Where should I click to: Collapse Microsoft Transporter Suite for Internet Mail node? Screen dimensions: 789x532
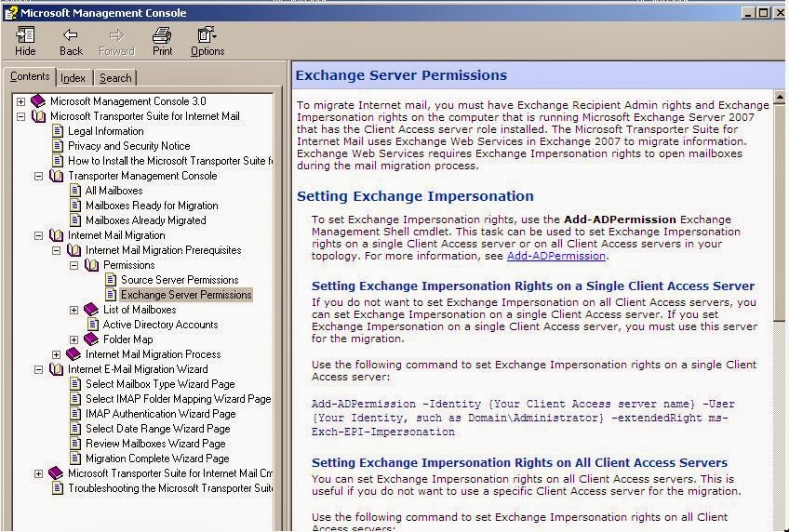tap(20, 116)
